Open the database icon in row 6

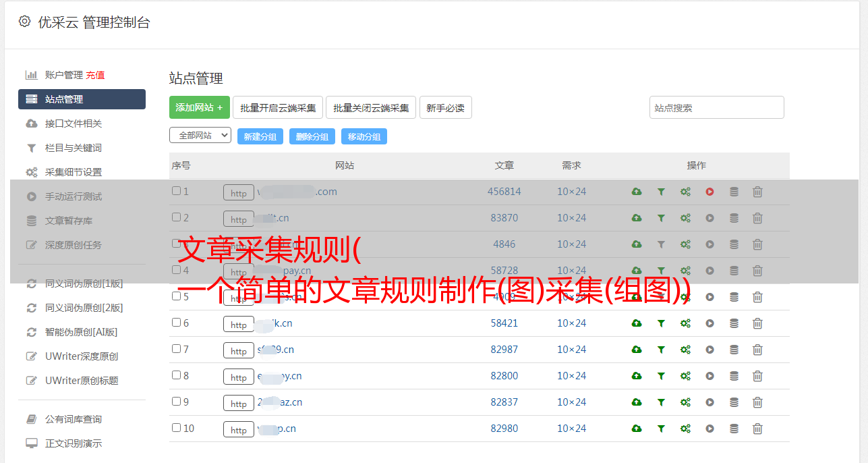pyautogui.click(x=734, y=323)
